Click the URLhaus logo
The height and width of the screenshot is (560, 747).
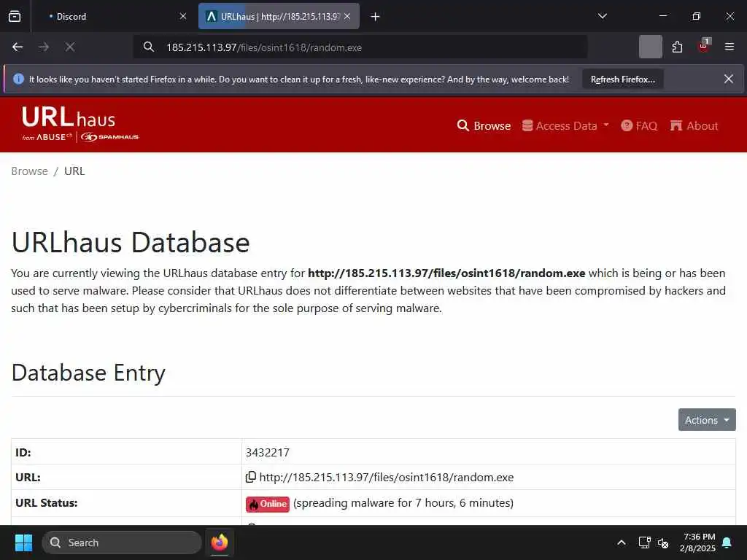click(69, 117)
